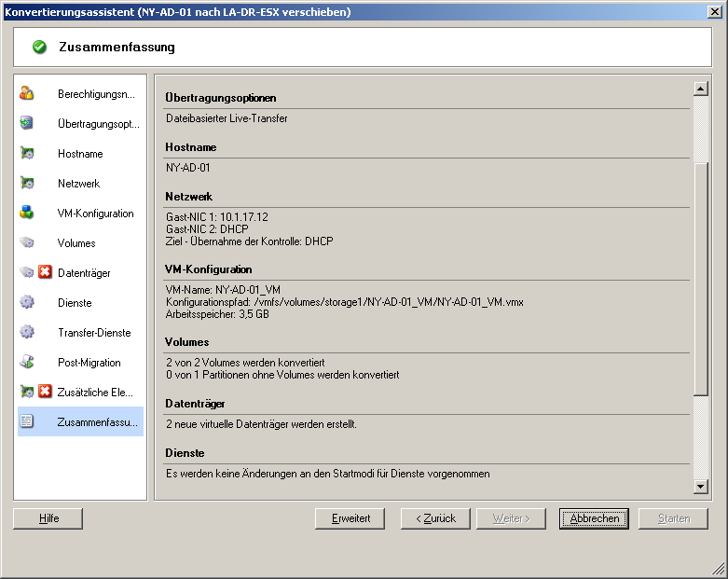Switch to the Post-Migration step
Image resolution: width=728 pixels, height=579 pixels.
pos(80,362)
